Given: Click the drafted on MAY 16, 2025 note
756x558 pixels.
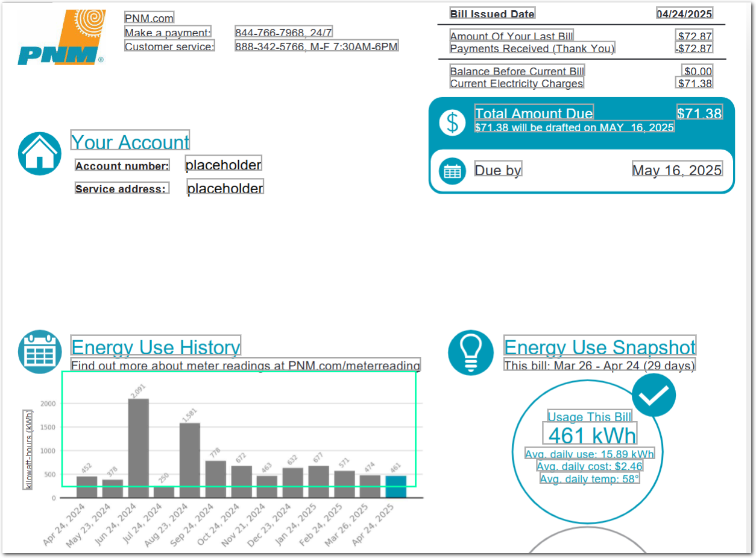Looking at the screenshot, I should (575, 127).
